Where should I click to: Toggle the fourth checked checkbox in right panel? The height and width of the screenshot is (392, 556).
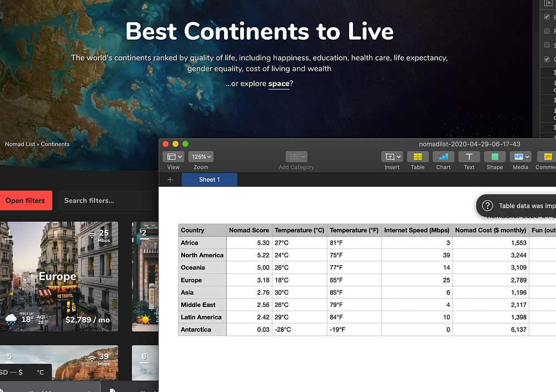coord(547,59)
